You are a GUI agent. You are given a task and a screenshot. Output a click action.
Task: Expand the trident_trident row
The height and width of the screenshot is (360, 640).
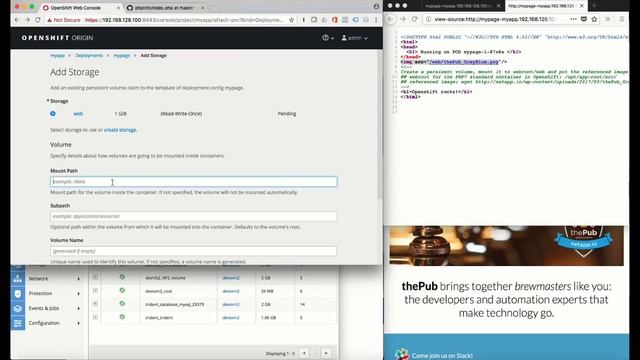coord(95,317)
